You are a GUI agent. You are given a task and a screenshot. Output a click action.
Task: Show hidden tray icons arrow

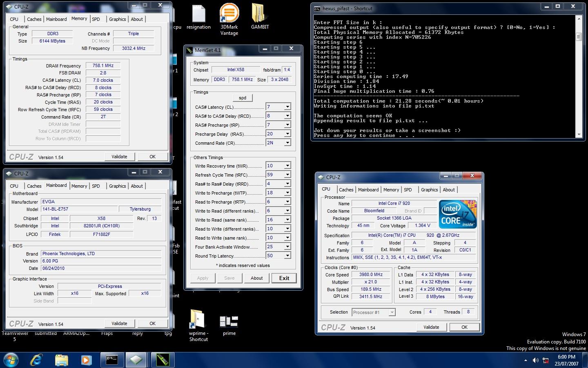pos(526,360)
